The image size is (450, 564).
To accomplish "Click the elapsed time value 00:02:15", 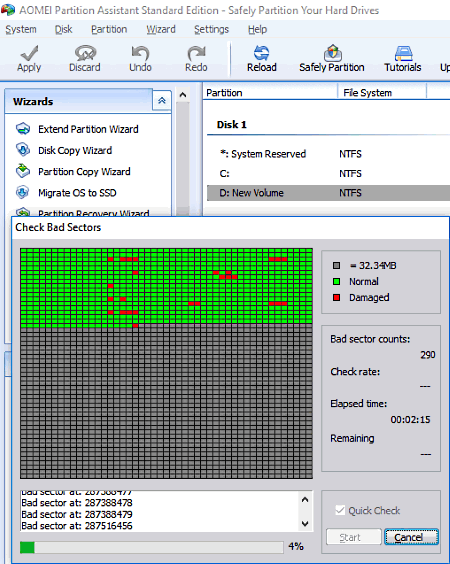I will coord(410,419).
